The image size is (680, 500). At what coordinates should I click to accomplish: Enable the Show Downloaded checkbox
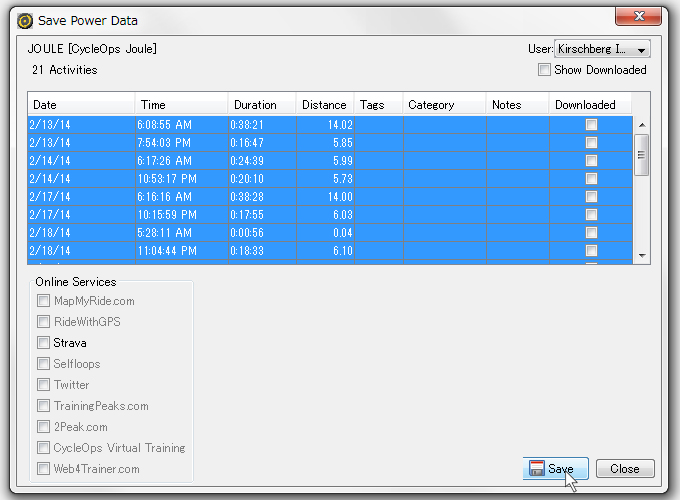544,70
